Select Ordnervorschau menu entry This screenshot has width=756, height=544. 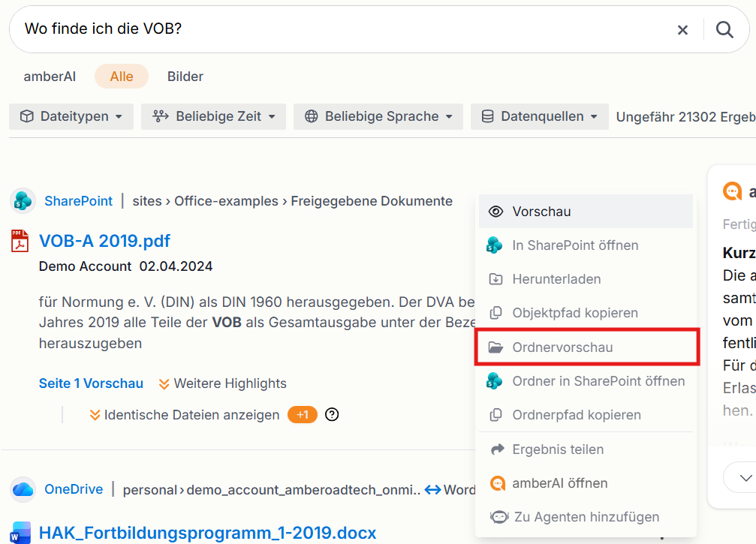(x=587, y=347)
